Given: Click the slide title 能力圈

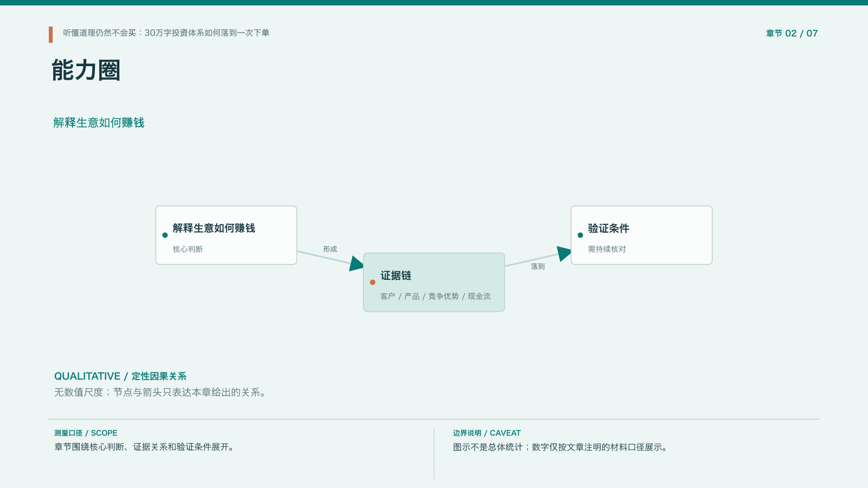Looking at the screenshot, I should (86, 70).
